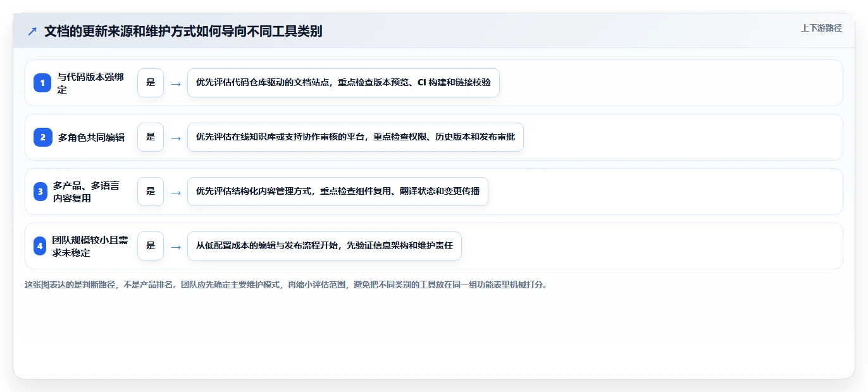Click the title 文档的更新来源和维护方式如何导向不同工具类别
868x392 pixels.
183,31
